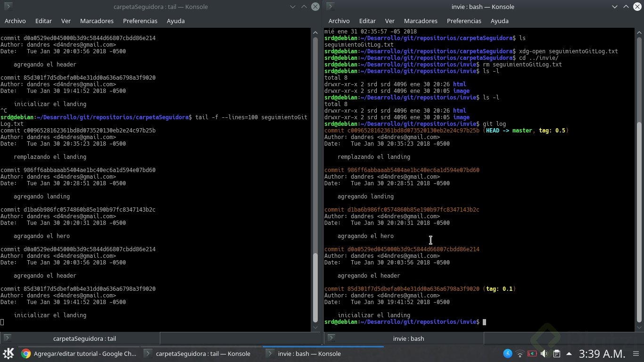Click 'remplazando el landing' in invie terminal
Image resolution: width=644 pixels, height=362 pixels.
(374, 157)
